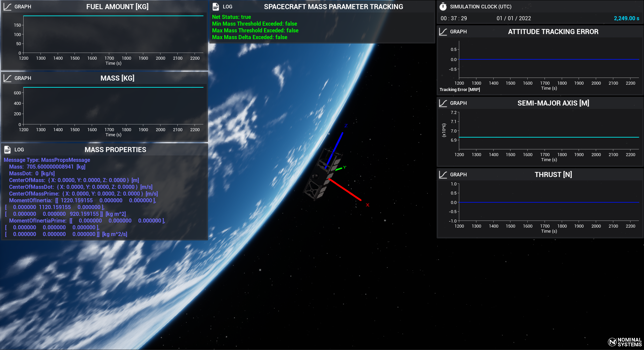Viewport: 644px width, 350px height.
Task: Click inertia value 920.159155
Action: [x=84, y=214]
